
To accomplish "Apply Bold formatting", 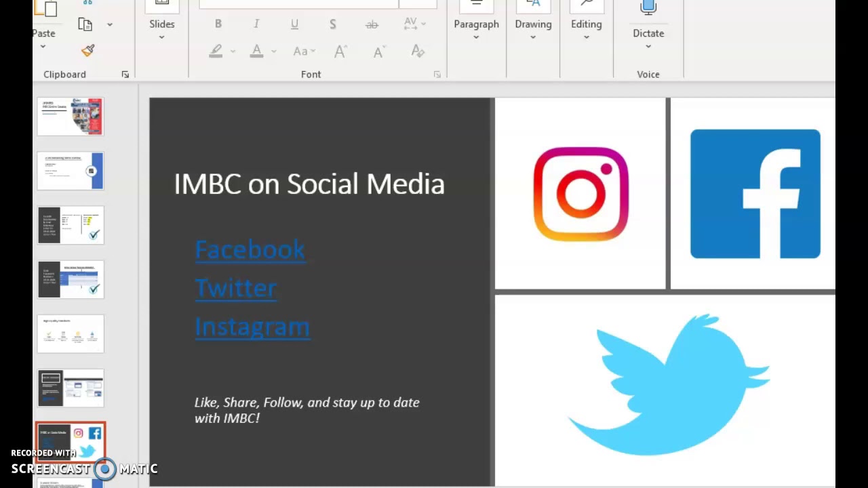I will 218,24.
